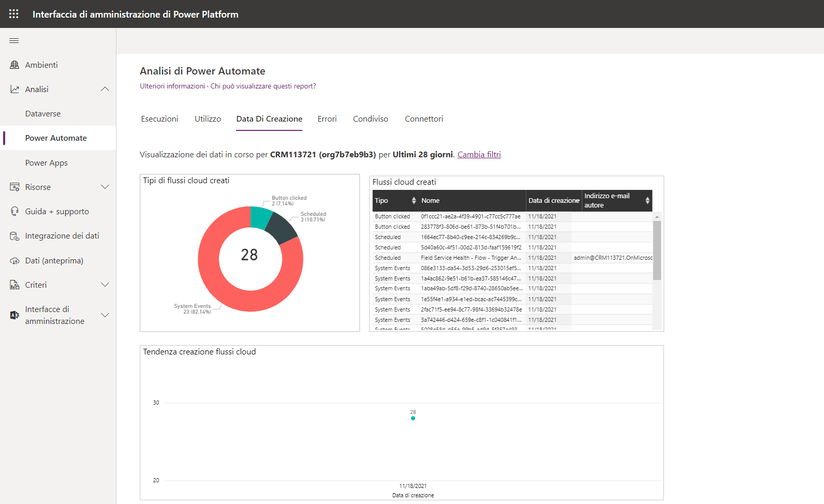Click cell '3a742446-d424-659e-c8f1-1c040841f1...'

click(x=471, y=320)
